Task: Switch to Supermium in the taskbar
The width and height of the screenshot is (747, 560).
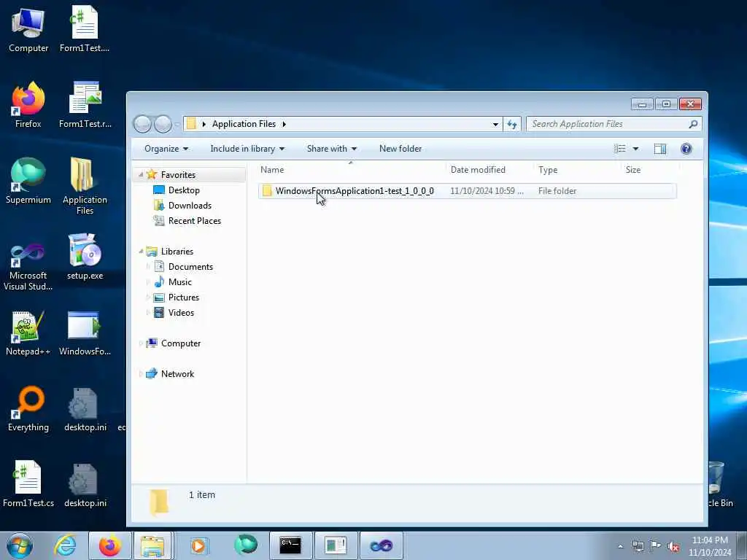Action: coord(246,545)
